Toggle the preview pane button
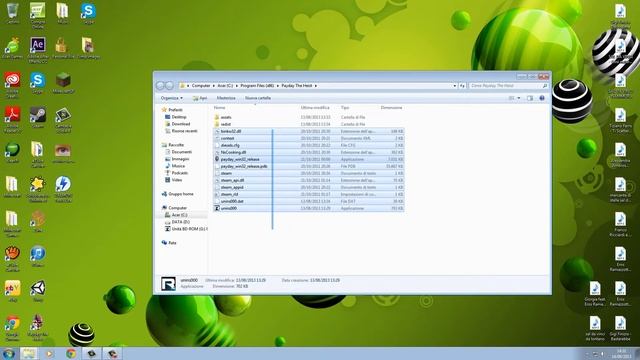 tap(530, 98)
